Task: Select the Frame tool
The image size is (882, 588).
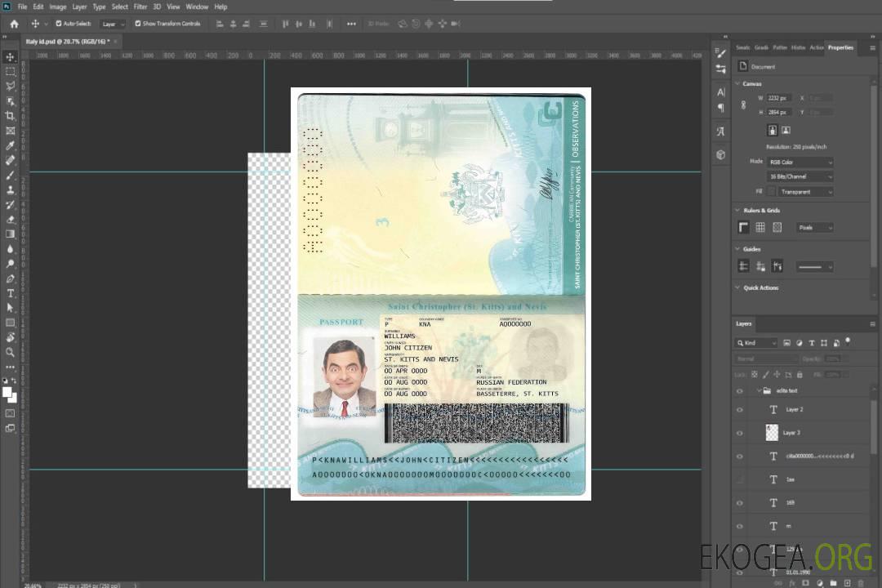Action: [10, 131]
